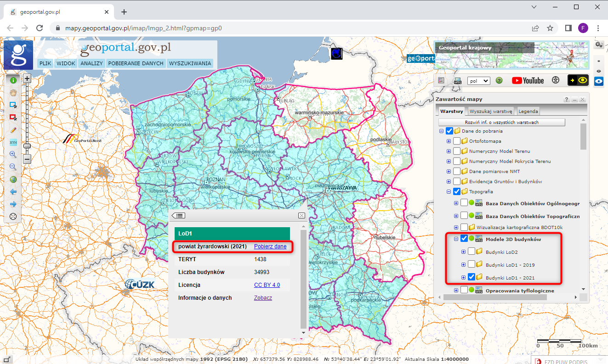Uncheck the Budynki LoD1 - 2021 checkbox

tap(472, 277)
